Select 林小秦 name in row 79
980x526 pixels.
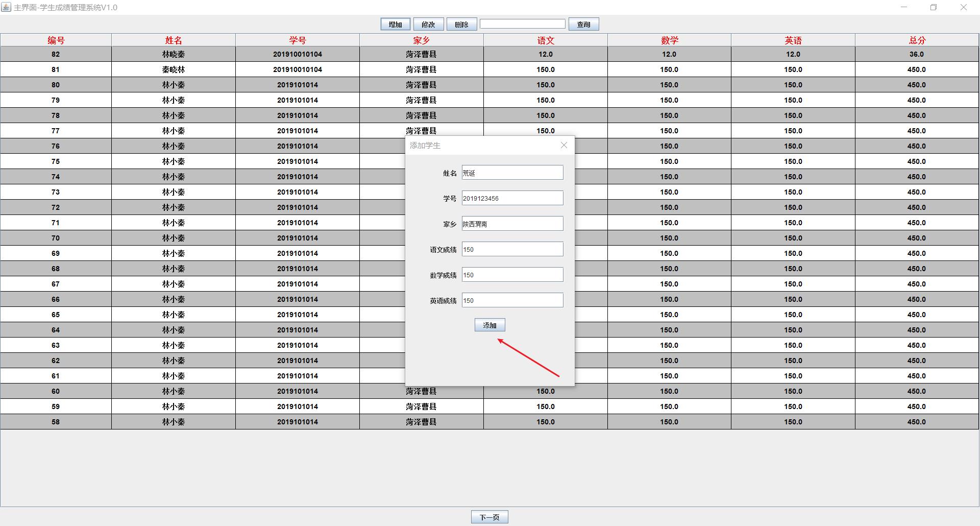(174, 100)
